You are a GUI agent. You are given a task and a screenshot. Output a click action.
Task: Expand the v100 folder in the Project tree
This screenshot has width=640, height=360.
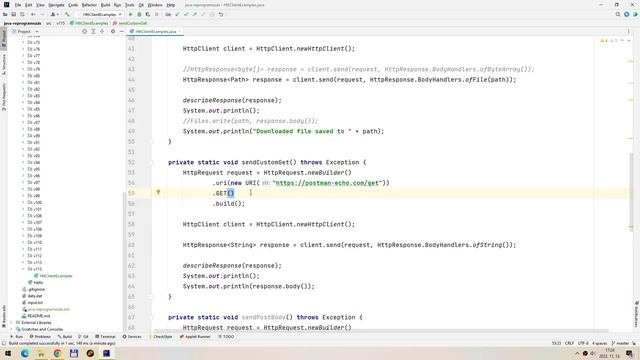pos(23,202)
